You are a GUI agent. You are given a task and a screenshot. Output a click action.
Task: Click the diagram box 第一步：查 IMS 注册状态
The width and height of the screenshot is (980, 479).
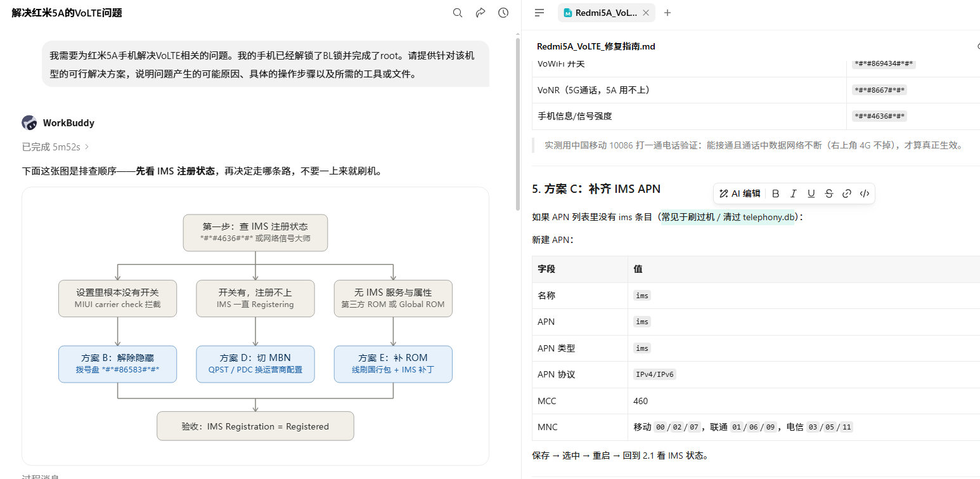[x=255, y=232]
